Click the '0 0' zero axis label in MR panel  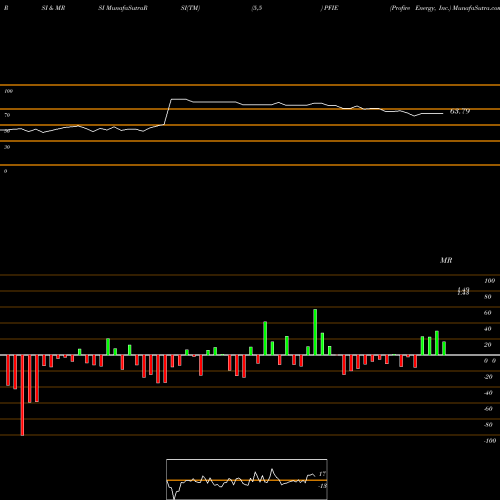tap(490, 361)
